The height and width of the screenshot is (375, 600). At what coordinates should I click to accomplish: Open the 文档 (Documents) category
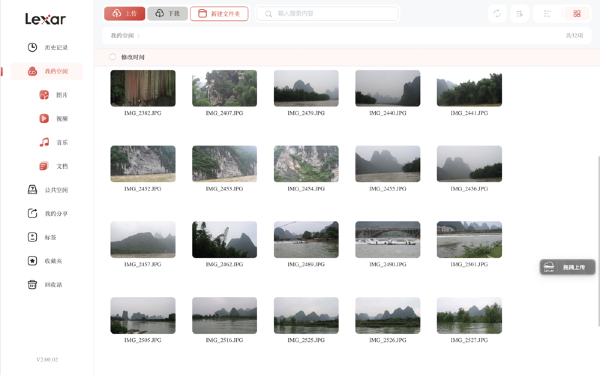point(54,166)
